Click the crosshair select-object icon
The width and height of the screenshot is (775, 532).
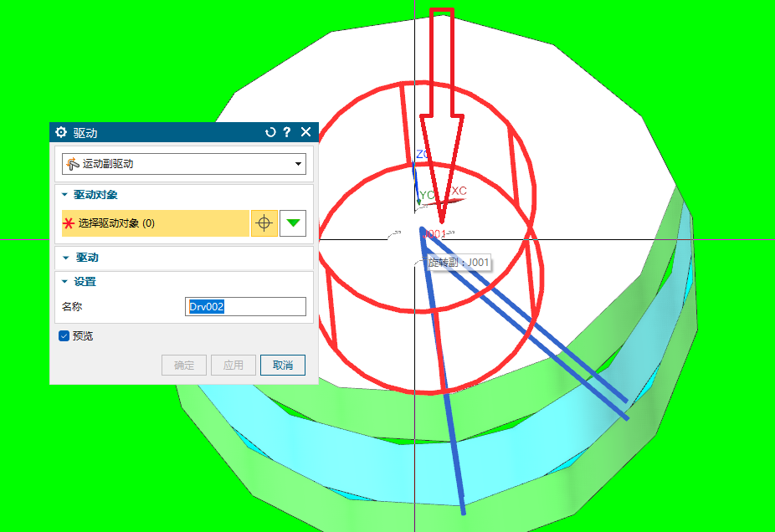pyautogui.click(x=264, y=223)
